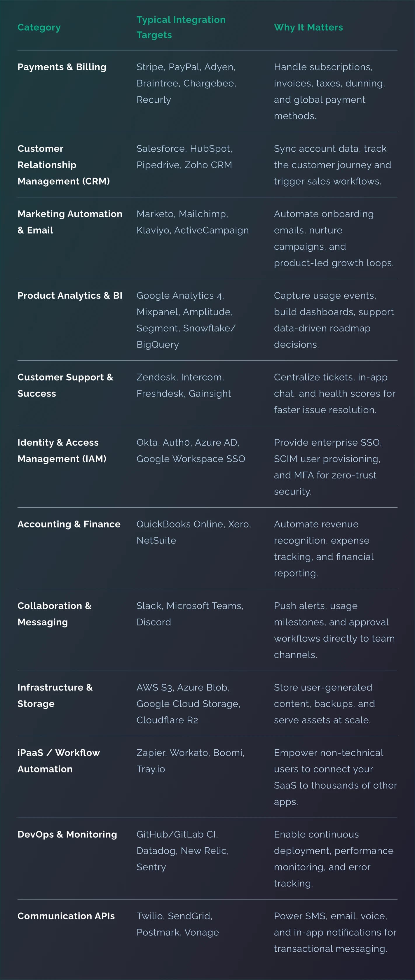This screenshot has width=415, height=980.
Task: Click the Zapier, Workato, Boomi cell
Action: 190,760
